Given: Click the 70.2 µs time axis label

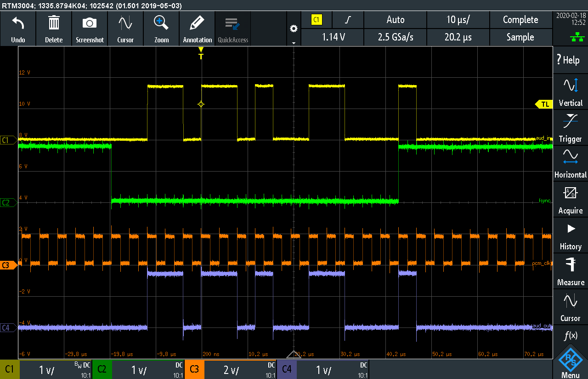Looking at the screenshot, I should 534,354.
